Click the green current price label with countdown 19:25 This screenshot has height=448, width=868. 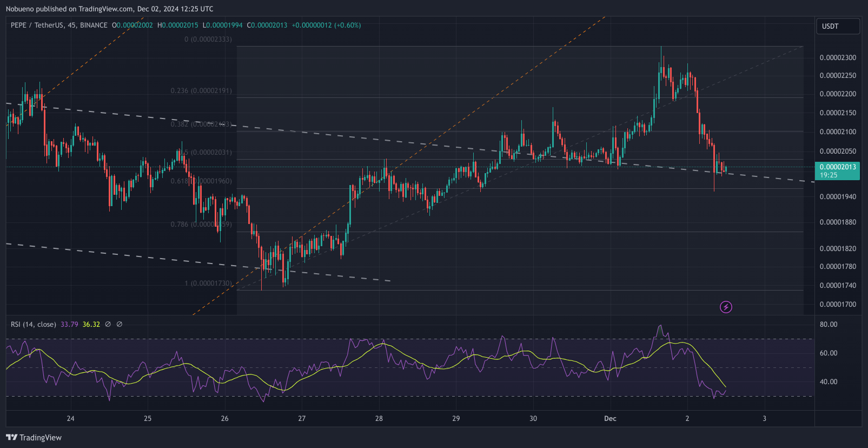pyautogui.click(x=837, y=171)
